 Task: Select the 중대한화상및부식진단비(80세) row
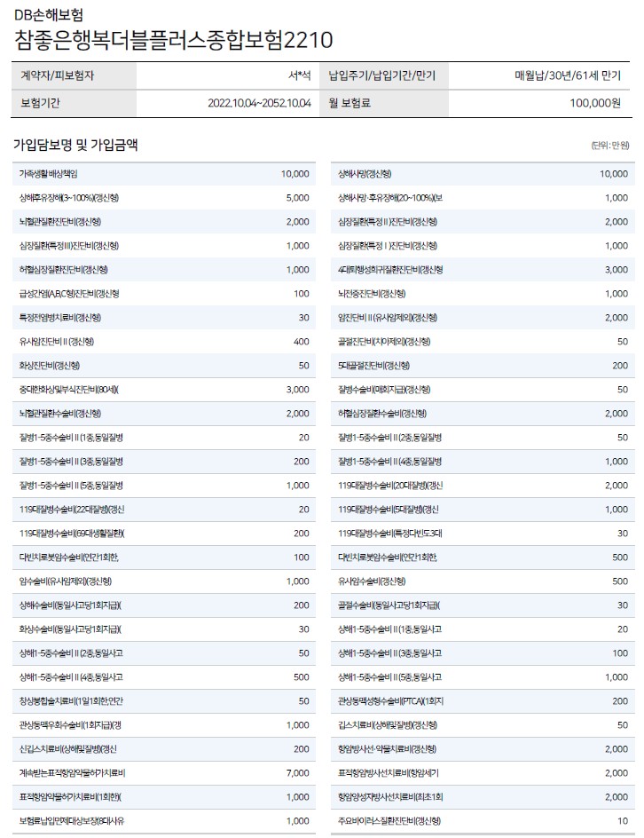point(164,390)
